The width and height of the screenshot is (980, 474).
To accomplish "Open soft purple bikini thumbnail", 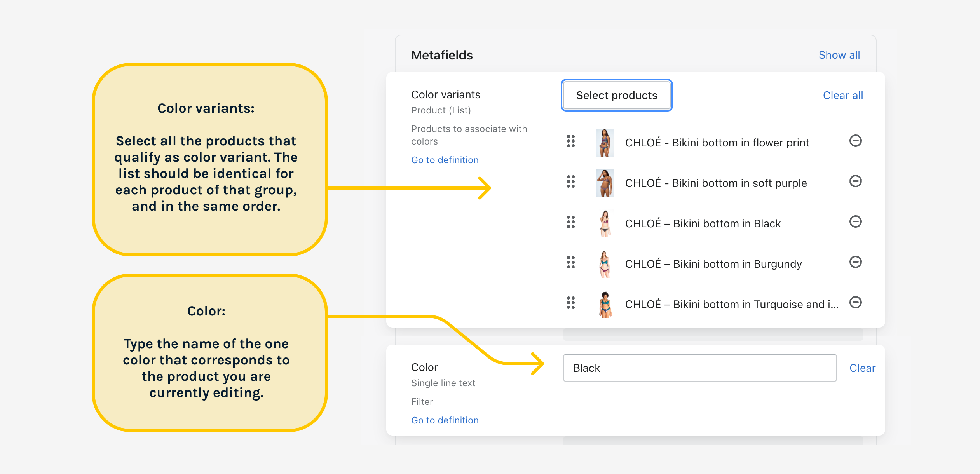I will pyautogui.click(x=605, y=183).
